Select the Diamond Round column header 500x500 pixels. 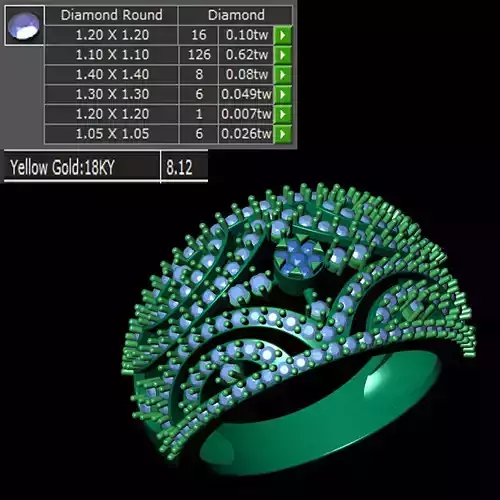(112, 15)
